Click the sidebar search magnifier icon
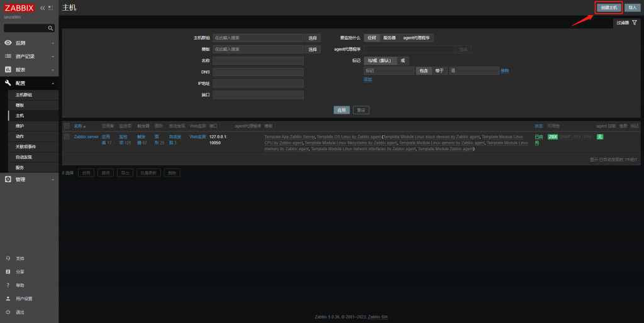644x323 pixels. click(x=50, y=28)
